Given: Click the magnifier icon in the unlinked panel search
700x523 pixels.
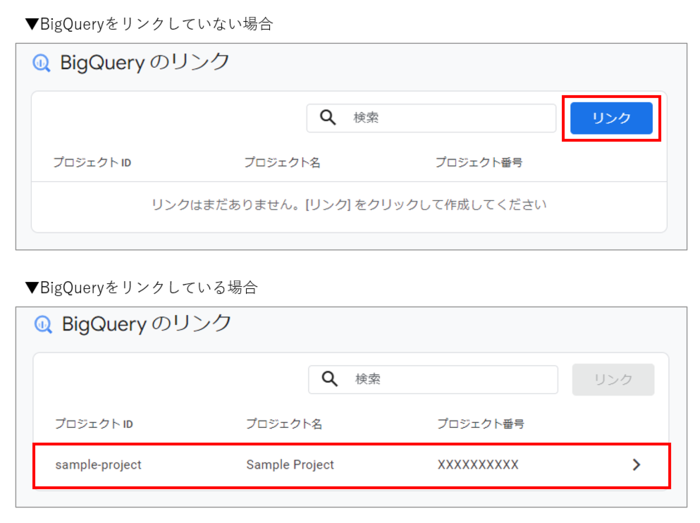Looking at the screenshot, I should tap(328, 118).
